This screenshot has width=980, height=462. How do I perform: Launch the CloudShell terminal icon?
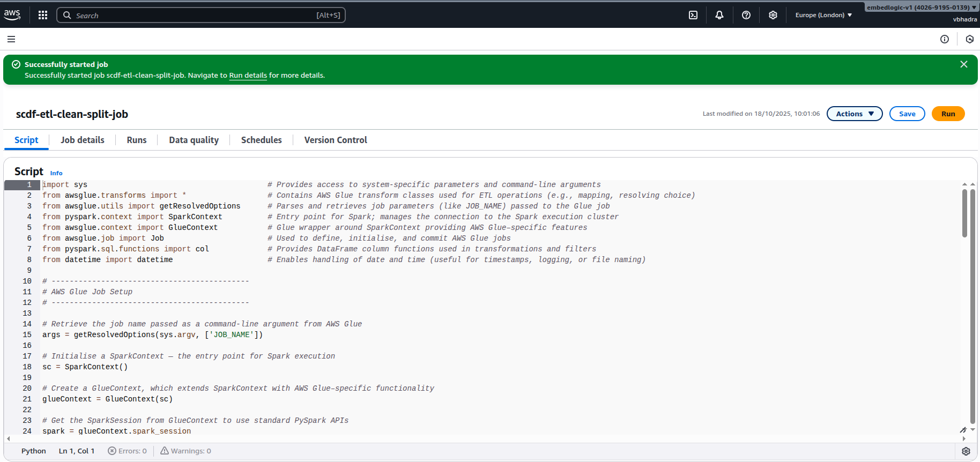click(x=693, y=15)
